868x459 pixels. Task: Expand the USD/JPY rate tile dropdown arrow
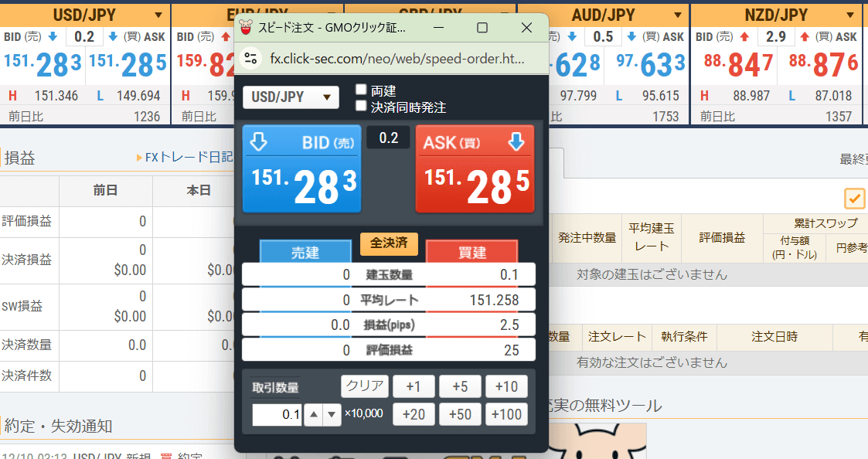(x=158, y=15)
